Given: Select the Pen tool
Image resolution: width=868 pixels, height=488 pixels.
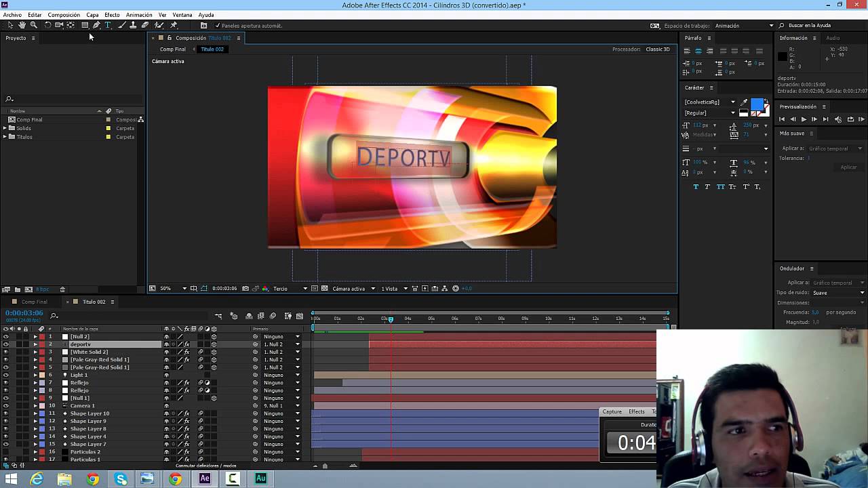Looking at the screenshot, I should 96,25.
